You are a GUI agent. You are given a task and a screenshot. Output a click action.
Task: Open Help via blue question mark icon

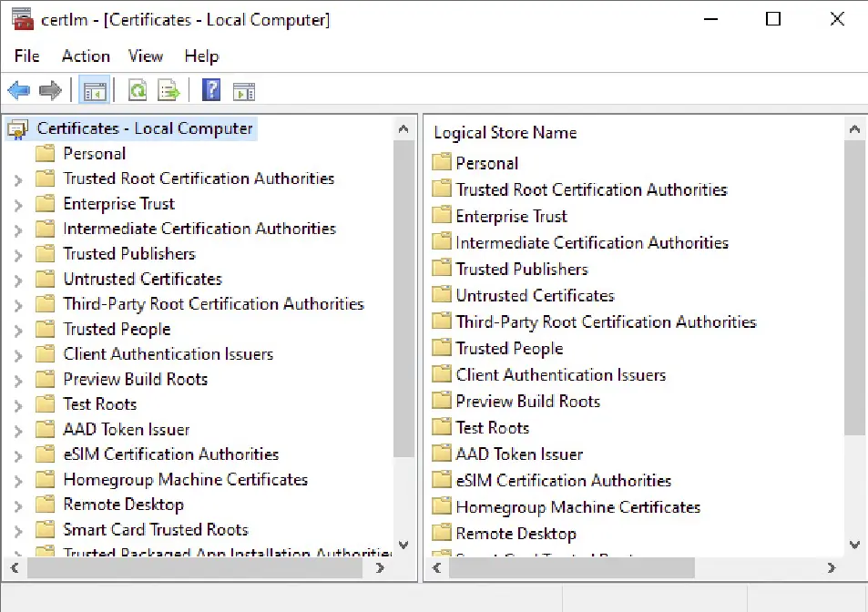pos(211,90)
